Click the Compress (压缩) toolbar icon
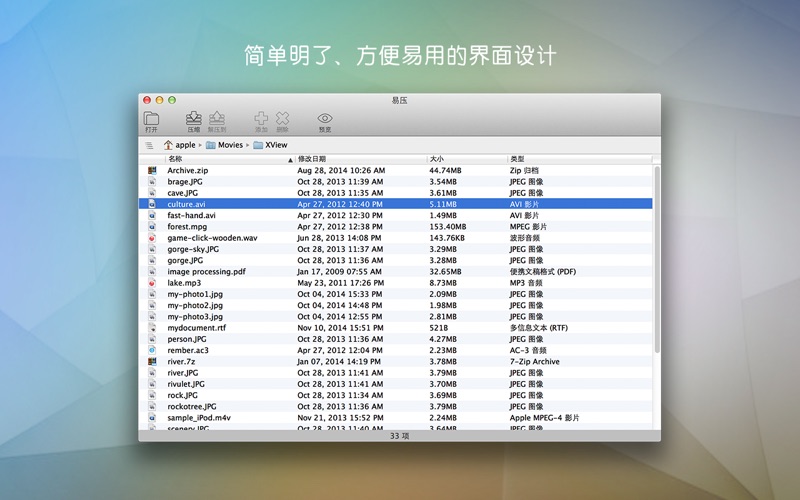 click(x=194, y=120)
